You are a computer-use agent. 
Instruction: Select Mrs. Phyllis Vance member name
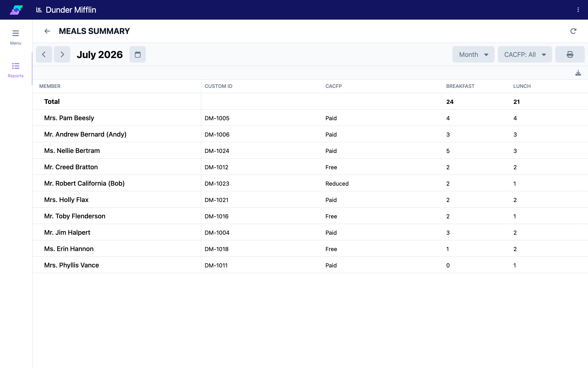pos(71,265)
